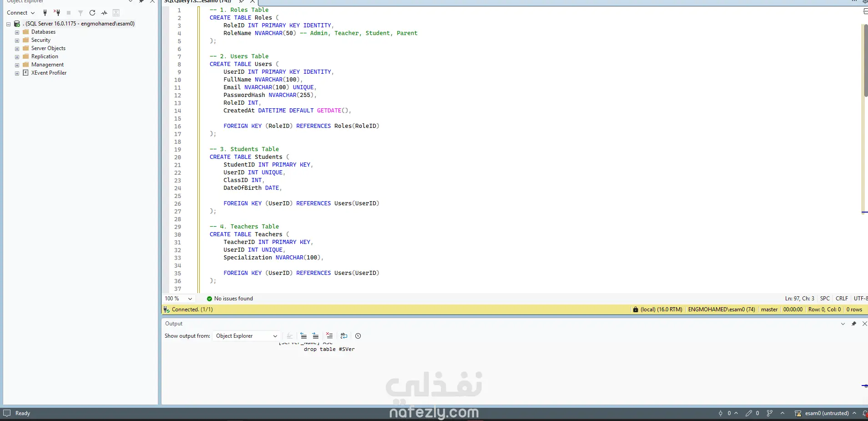Click the '-- 4. Teachers Table' comment line
Image resolution: width=868 pixels, height=421 pixels.
coord(244,227)
